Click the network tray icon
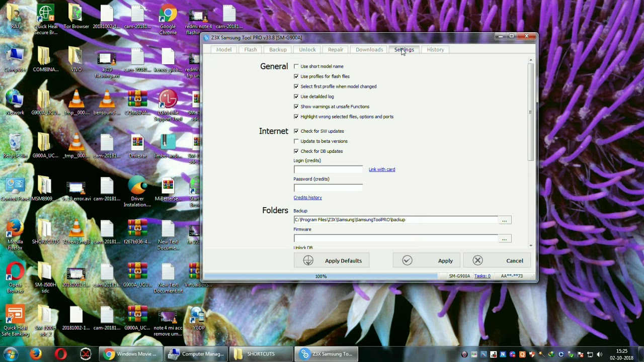 click(x=590, y=354)
